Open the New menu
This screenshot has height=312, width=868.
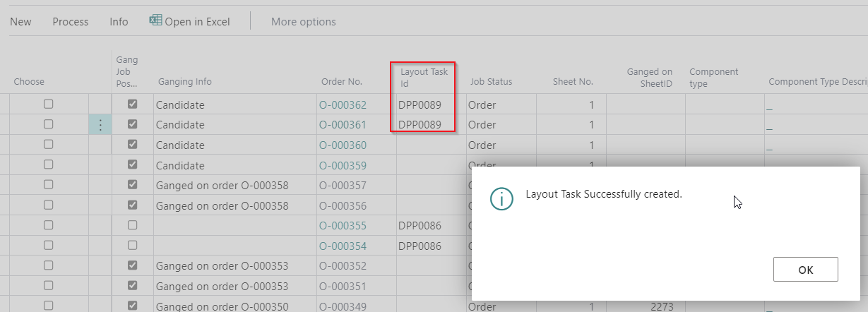pyautogui.click(x=20, y=22)
